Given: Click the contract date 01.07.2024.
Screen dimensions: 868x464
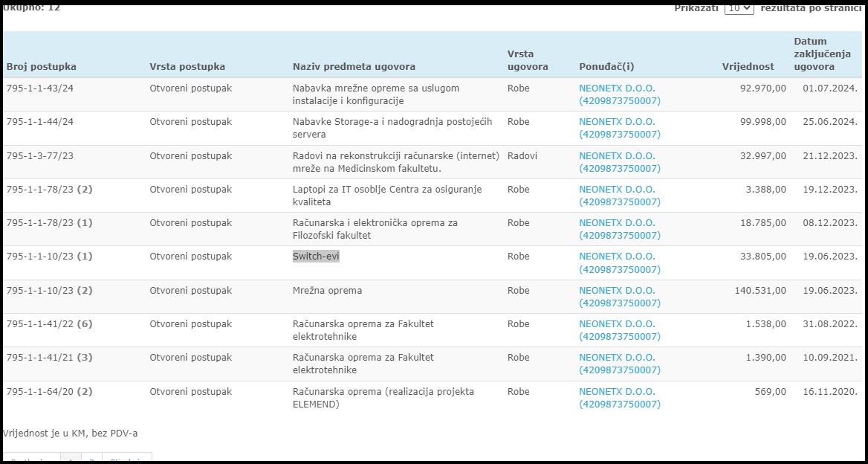Looking at the screenshot, I should [830, 88].
